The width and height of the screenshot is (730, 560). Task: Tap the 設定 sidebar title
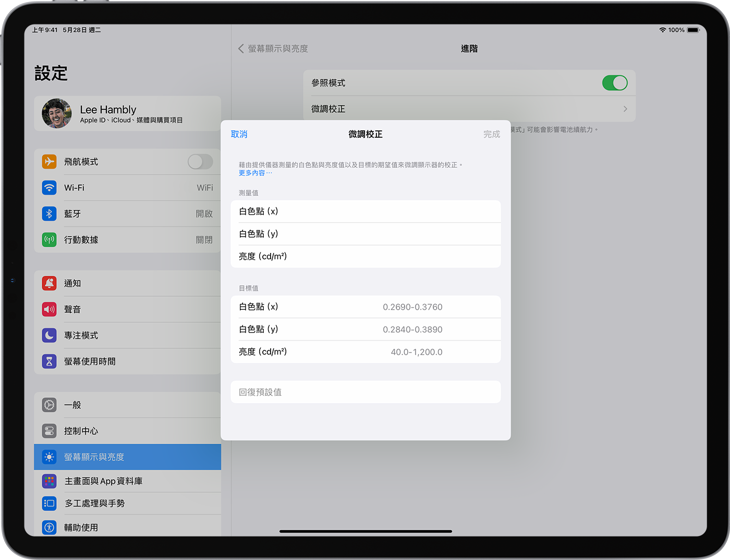(x=51, y=73)
